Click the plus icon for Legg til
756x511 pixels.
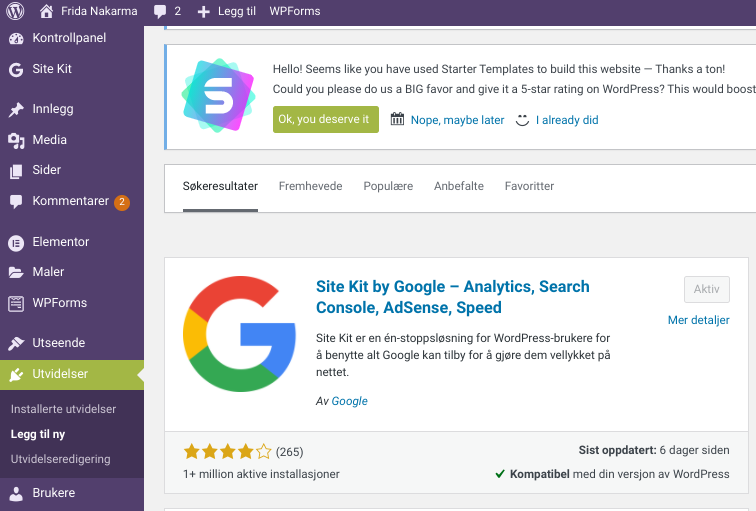[203, 12]
